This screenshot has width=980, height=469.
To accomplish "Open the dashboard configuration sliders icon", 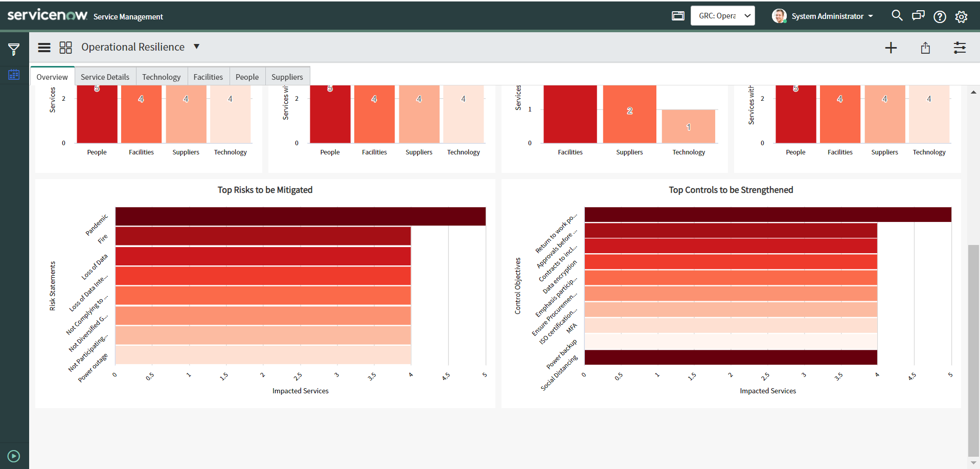I will point(960,48).
